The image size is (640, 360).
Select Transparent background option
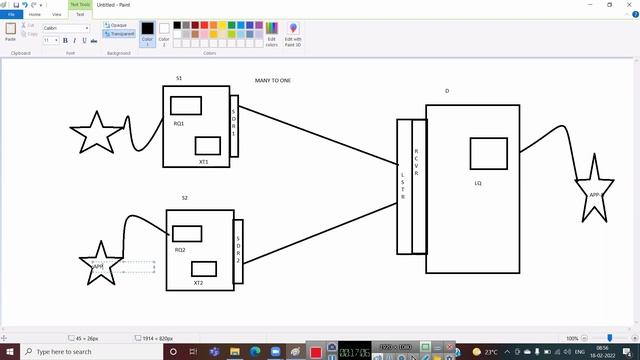point(119,34)
